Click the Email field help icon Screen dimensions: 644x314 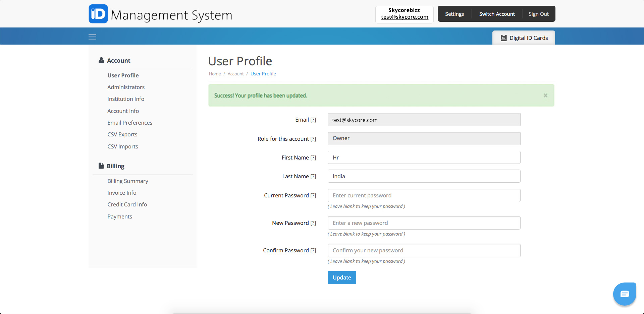313,120
